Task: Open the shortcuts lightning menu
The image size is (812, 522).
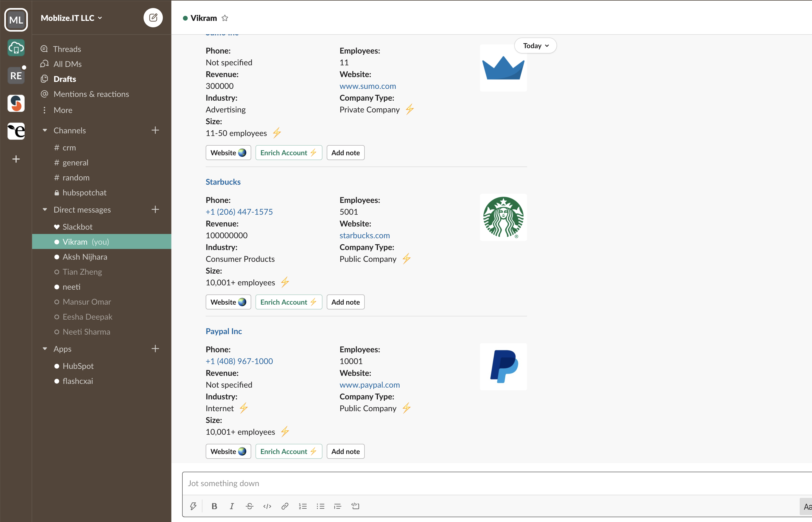Action: point(193,506)
